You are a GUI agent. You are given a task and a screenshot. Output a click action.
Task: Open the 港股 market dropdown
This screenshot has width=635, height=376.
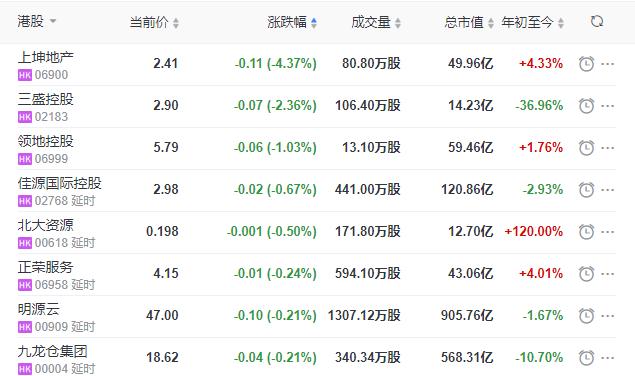click(x=37, y=21)
